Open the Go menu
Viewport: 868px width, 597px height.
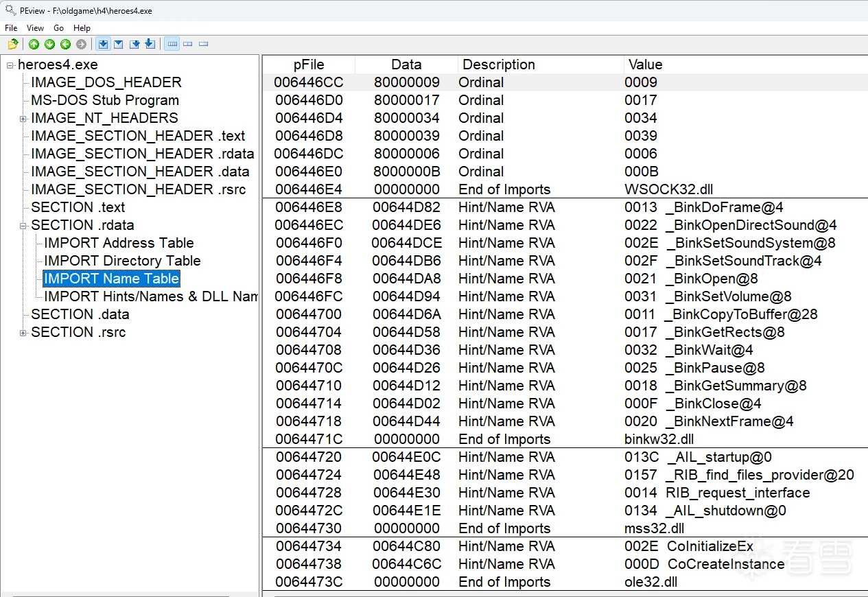[59, 28]
